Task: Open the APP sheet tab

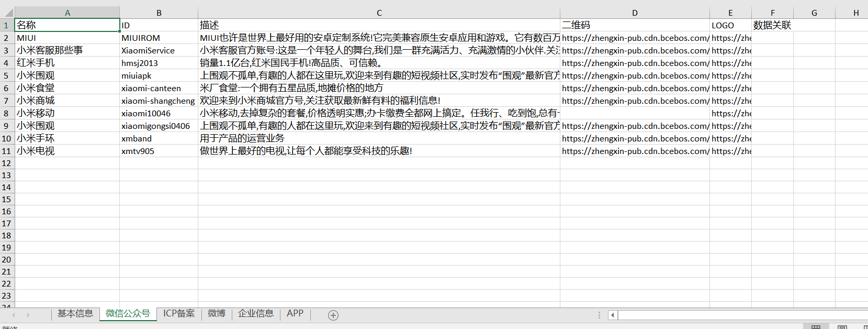Action: pyautogui.click(x=295, y=313)
